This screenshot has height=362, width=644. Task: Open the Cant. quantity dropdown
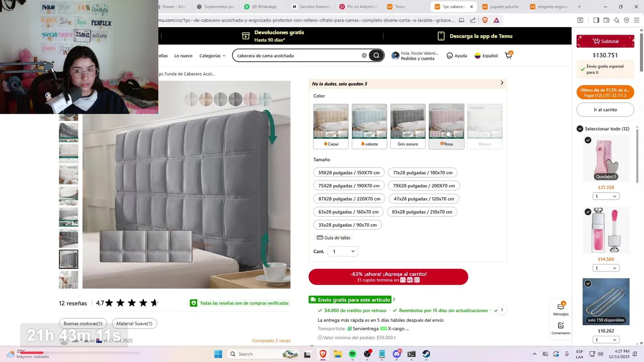pos(343,251)
